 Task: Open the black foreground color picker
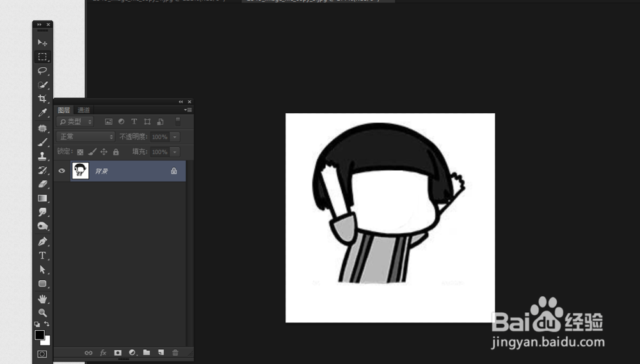(39, 335)
